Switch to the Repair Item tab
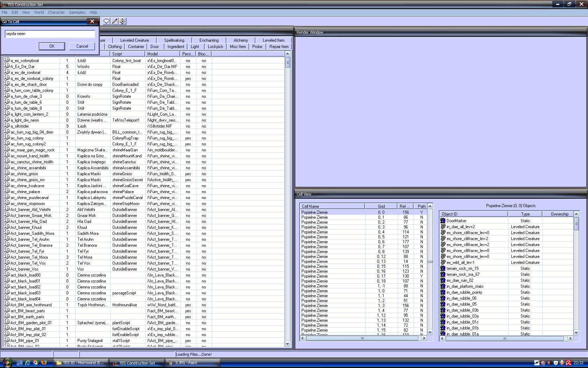Screen dimensions: 588x368 click(279, 47)
